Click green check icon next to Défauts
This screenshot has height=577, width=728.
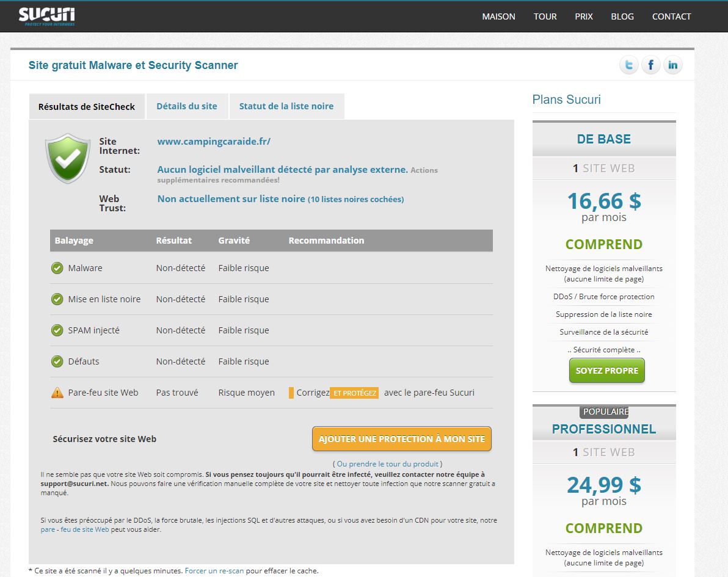point(57,361)
